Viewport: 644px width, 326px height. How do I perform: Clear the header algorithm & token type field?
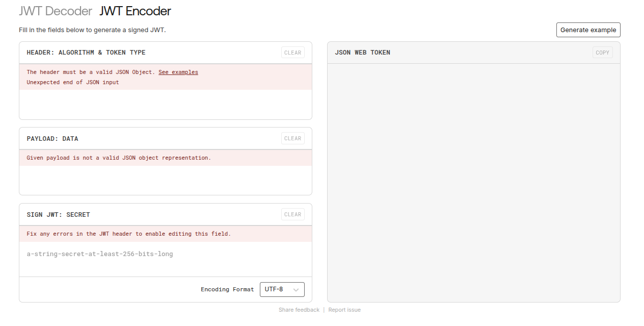(x=292, y=53)
